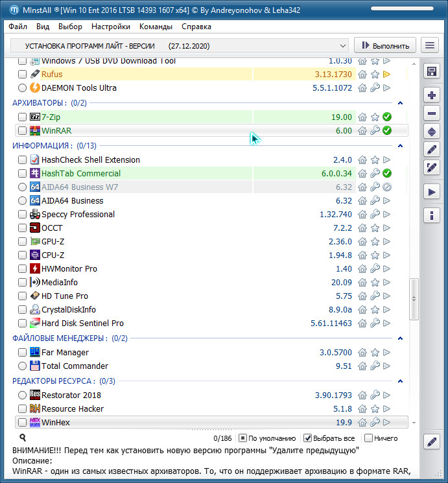448x483 pixels.
Task: Click the key icon in the WinRAR row
Action: [375, 130]
